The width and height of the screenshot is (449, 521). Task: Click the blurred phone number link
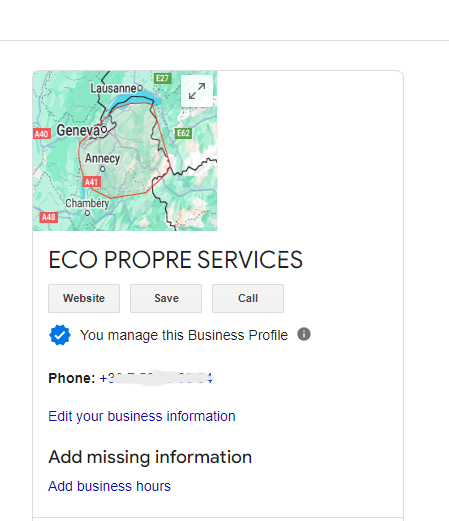tap(156, 378)
